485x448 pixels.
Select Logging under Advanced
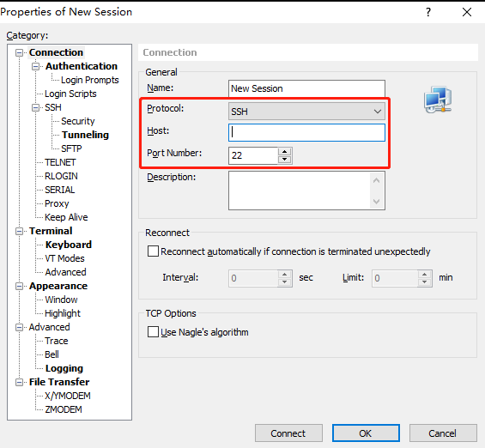tap(64, 368)
